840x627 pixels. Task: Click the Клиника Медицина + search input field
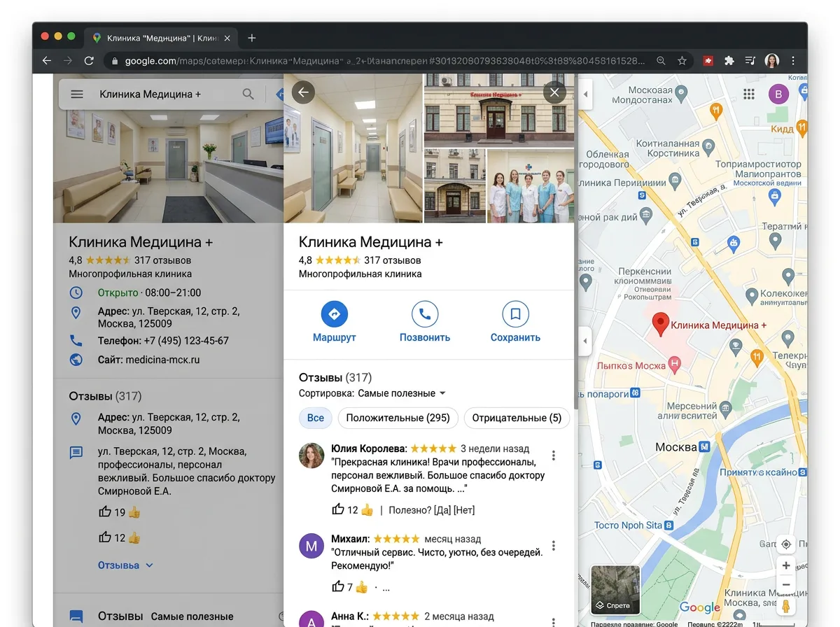pyautogui.click(x=165, y=94)
